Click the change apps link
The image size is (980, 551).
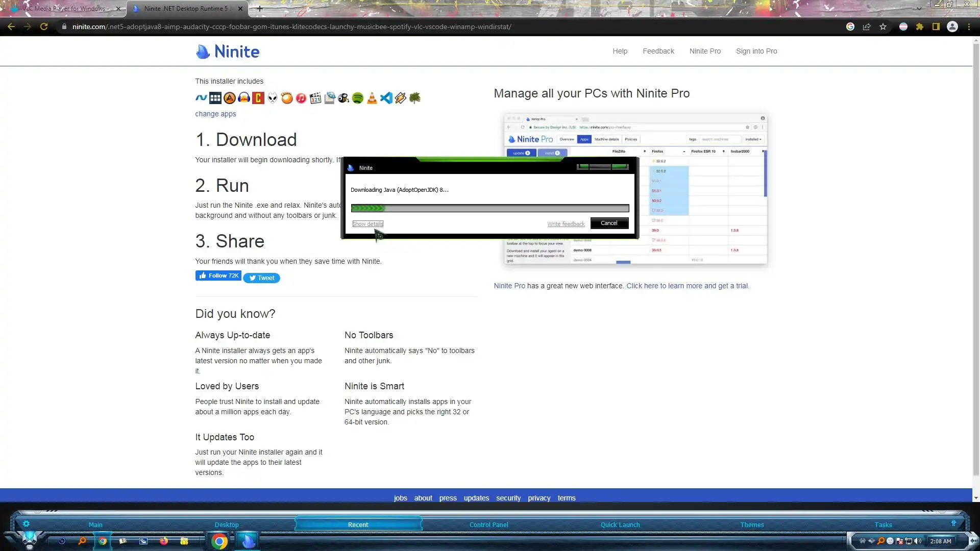[215, 114]
